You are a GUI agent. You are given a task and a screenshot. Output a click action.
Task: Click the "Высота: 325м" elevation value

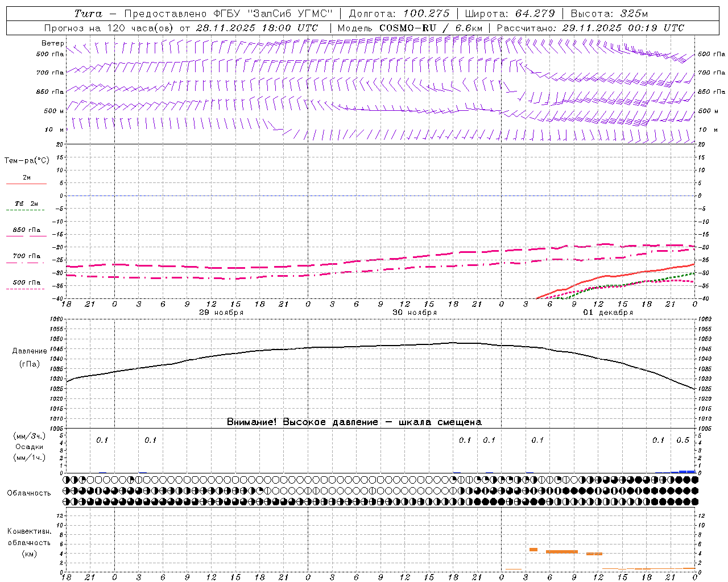click(609, 14)
